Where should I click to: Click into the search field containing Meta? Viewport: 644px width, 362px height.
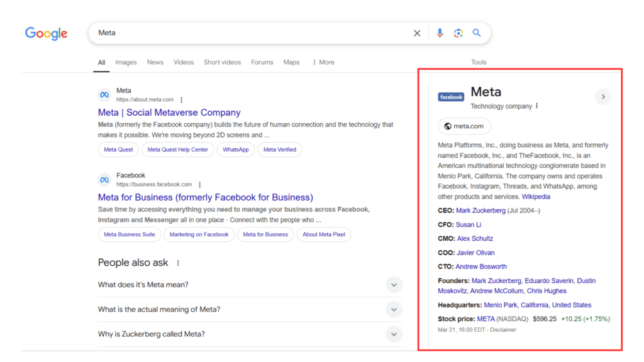click(x=250, y=33)
